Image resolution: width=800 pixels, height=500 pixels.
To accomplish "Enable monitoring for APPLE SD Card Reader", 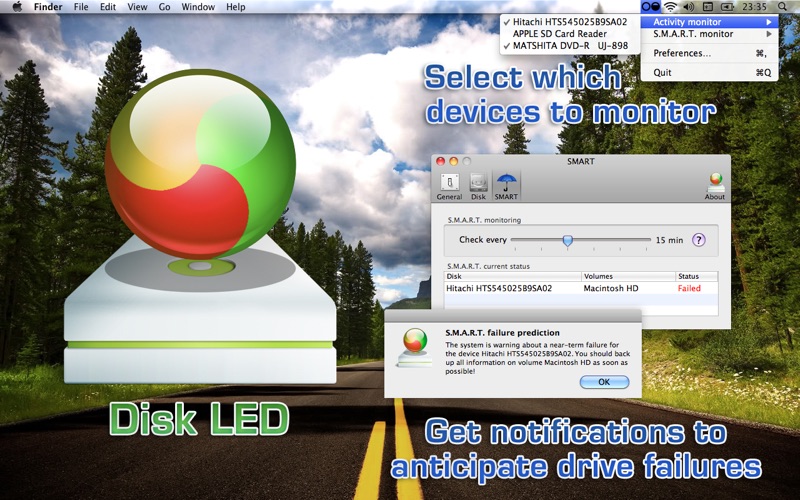I will pos(570,34).
